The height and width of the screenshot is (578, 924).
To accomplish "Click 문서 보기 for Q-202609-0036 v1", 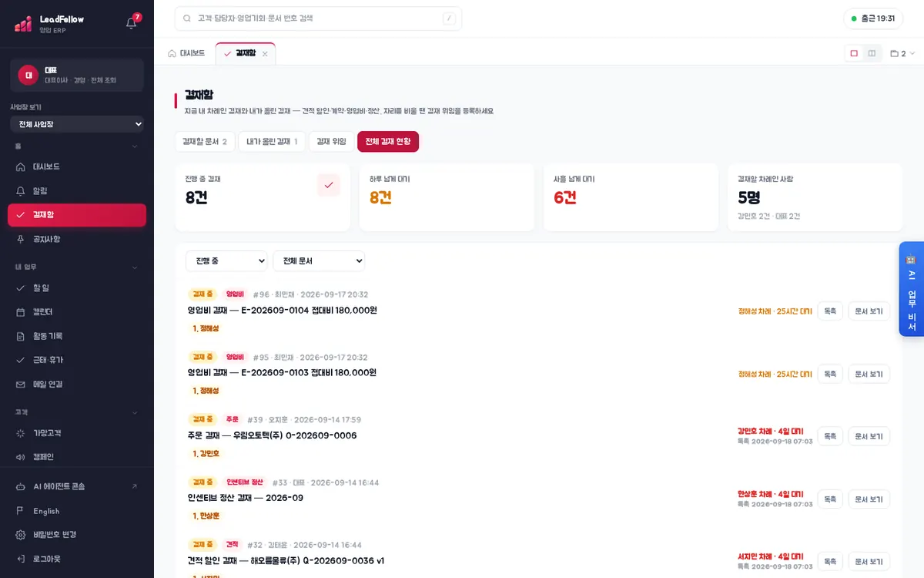I will click(869, 561).
